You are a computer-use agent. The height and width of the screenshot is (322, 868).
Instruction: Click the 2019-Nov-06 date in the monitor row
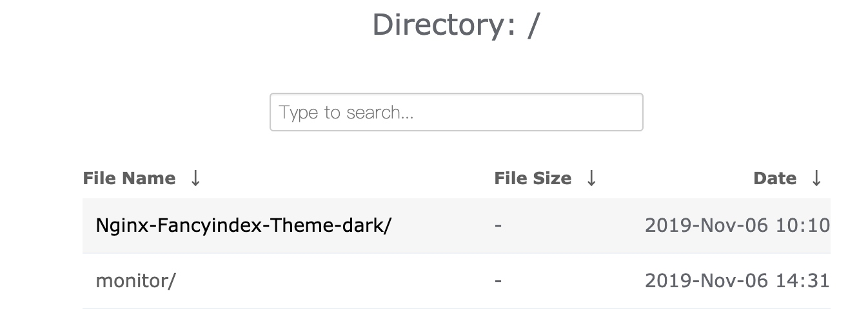(707, 281)
